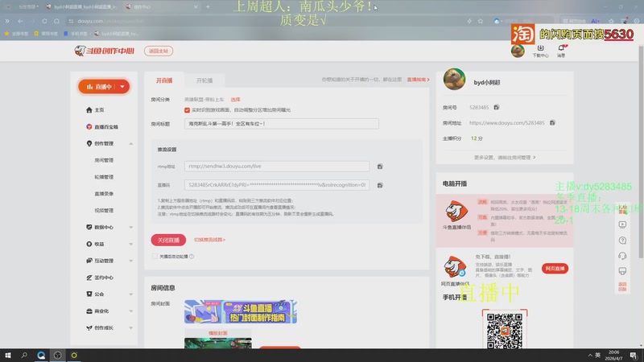Open 更多设置，请前往房间管理 link

tap(505, 157)
